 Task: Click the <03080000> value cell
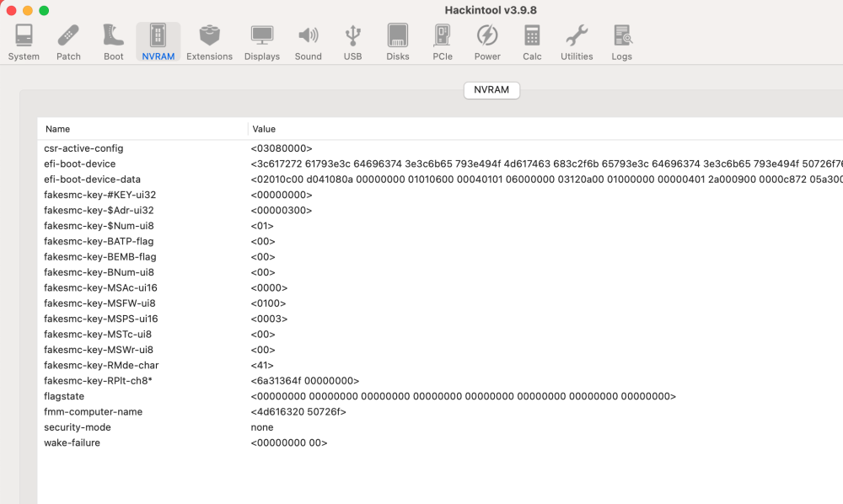coord(282,148)
